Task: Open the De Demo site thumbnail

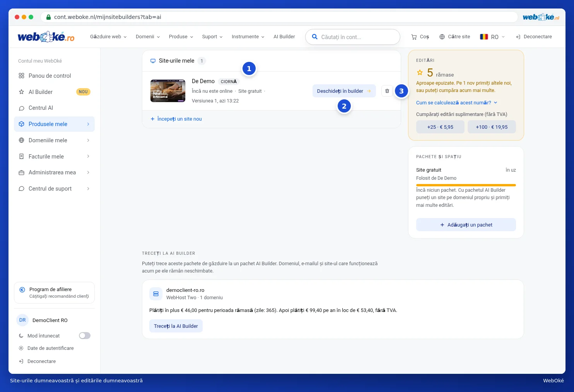Action: click(x=168, y=91)
